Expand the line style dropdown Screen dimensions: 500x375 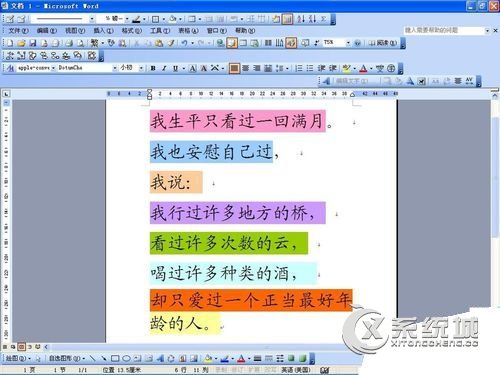click(92, 19)
